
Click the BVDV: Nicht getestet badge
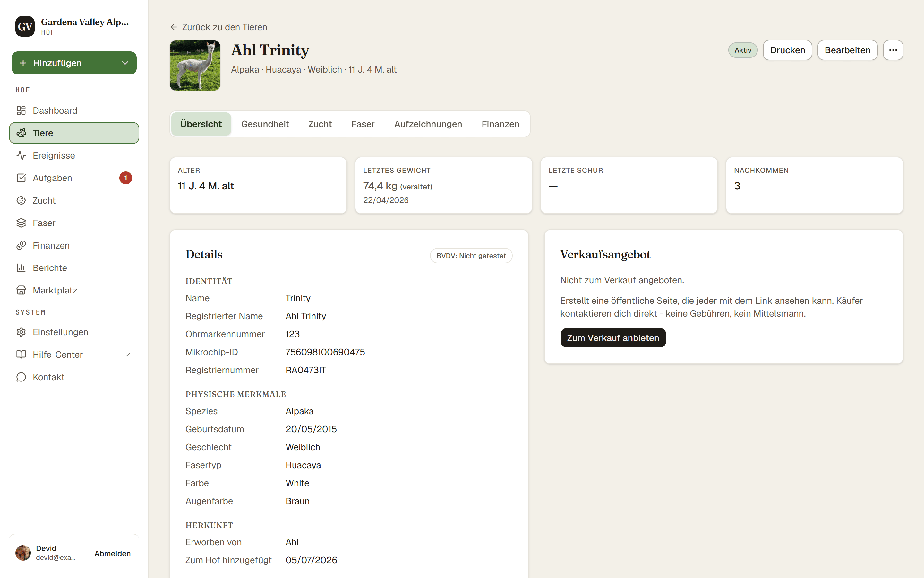[471, 256]
